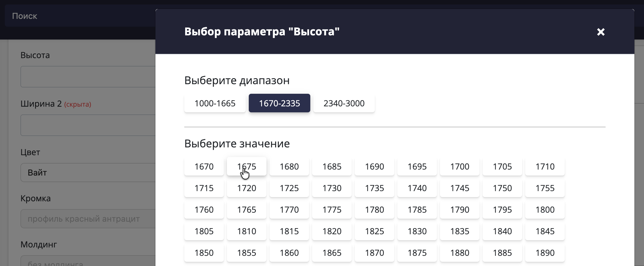
Task: Pick value 1845
Action: (545, 231)
